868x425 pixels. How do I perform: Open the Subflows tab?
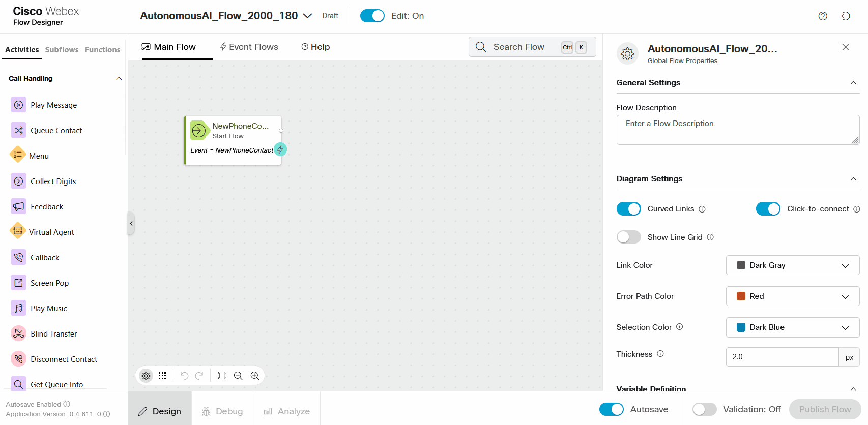point(62,50)
